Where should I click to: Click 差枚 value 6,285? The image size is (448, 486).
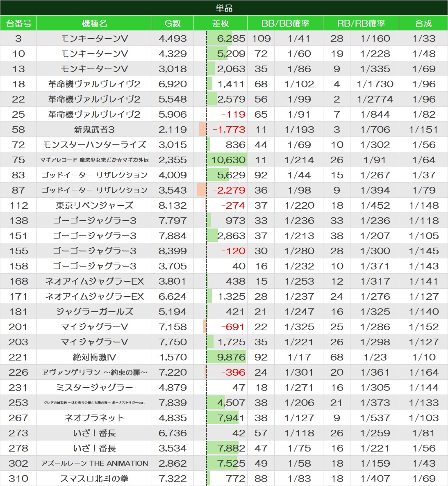pyautogui.click(x=231, y=39)
